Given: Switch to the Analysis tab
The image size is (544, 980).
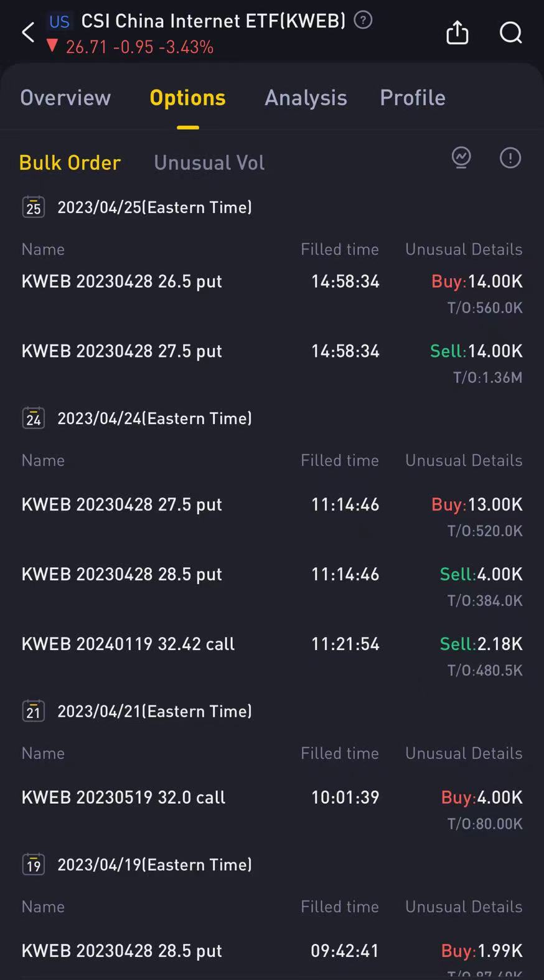Looking at the screenshot, I should coord(306,98).
